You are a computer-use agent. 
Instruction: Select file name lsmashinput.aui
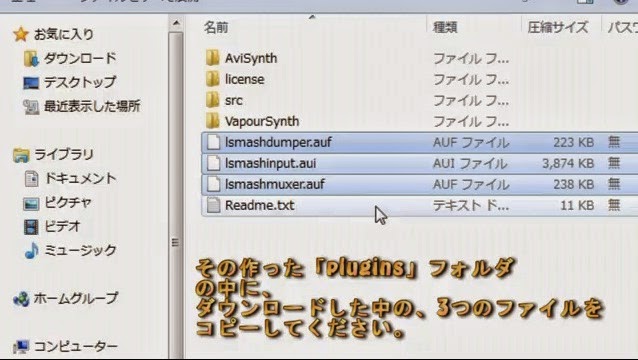271,164
